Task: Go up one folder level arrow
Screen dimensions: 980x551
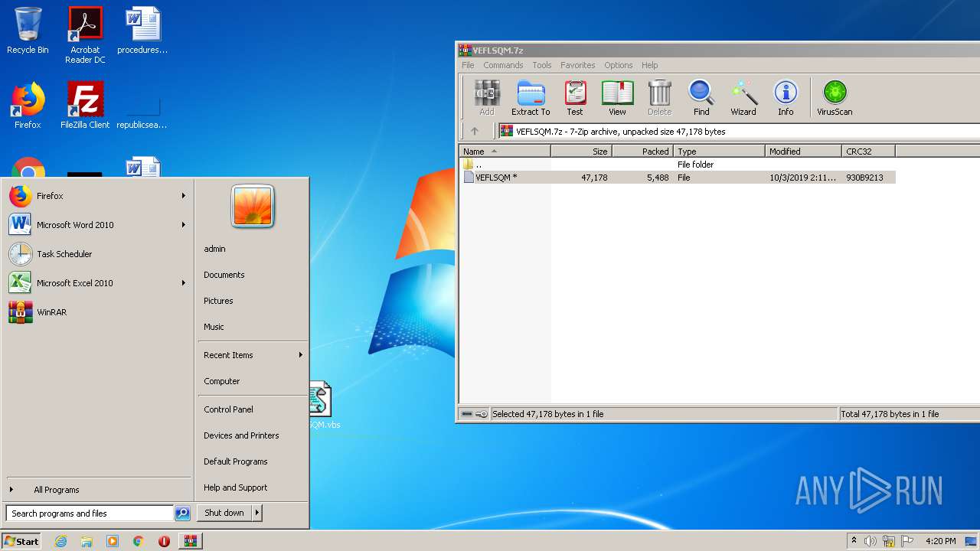Action: coord(475,131)
